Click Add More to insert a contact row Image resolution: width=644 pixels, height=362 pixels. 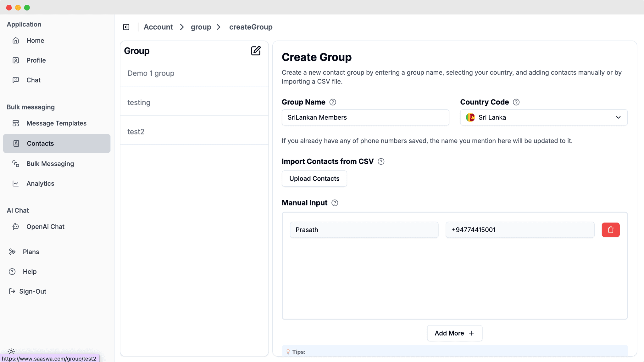[x=454, y=333]
